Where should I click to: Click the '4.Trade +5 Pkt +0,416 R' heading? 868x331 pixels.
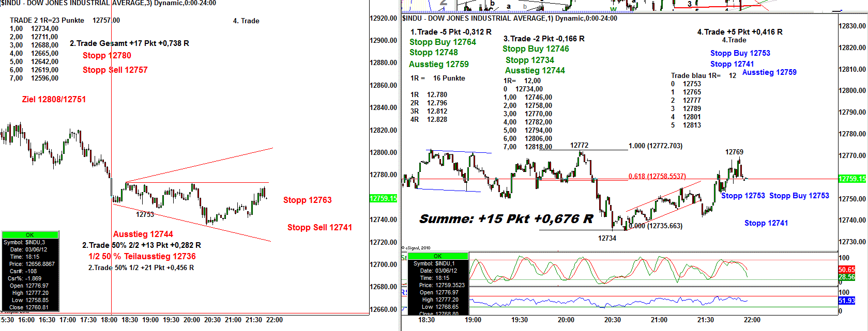pos(739,32)
